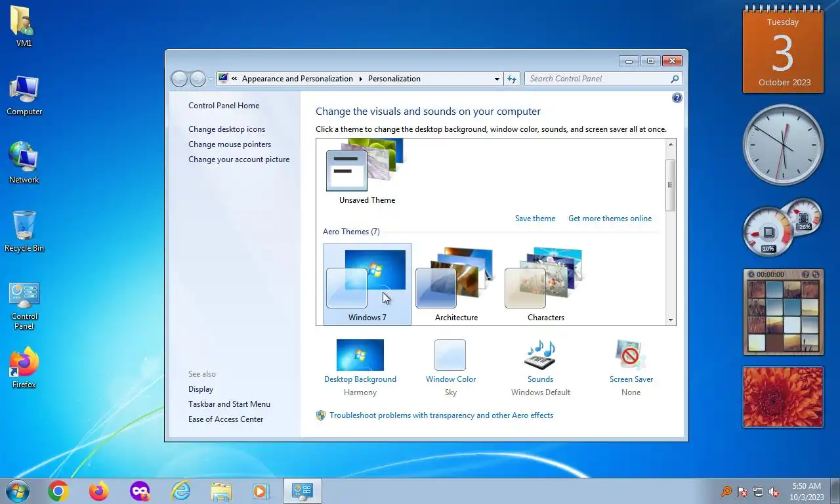Open the Control Panel desktop shortcut

pyautogui.click(x=24, y=305)
